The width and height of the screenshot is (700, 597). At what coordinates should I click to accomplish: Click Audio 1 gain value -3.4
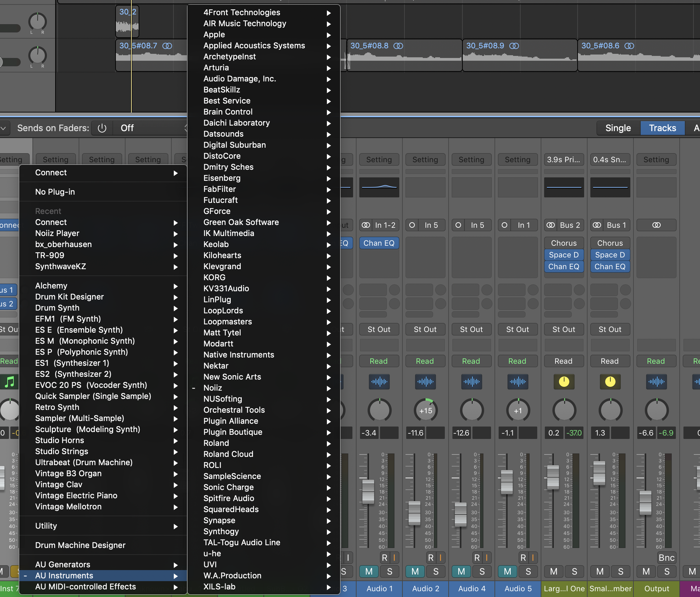tap(369, 433)
